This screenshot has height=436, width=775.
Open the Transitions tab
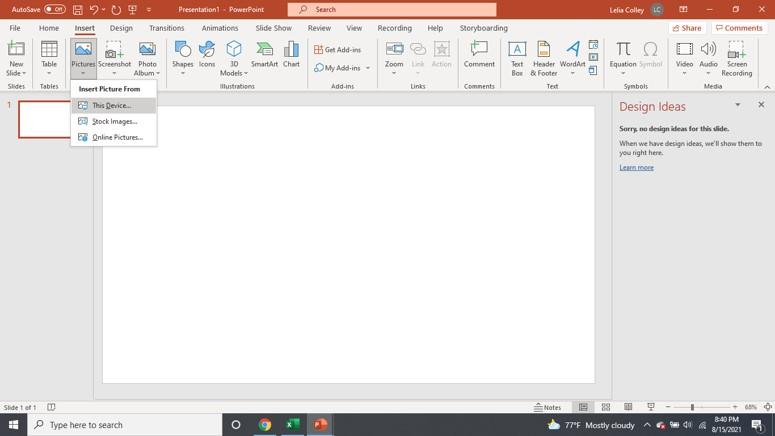pyautogui.click(x=167, y=28)
